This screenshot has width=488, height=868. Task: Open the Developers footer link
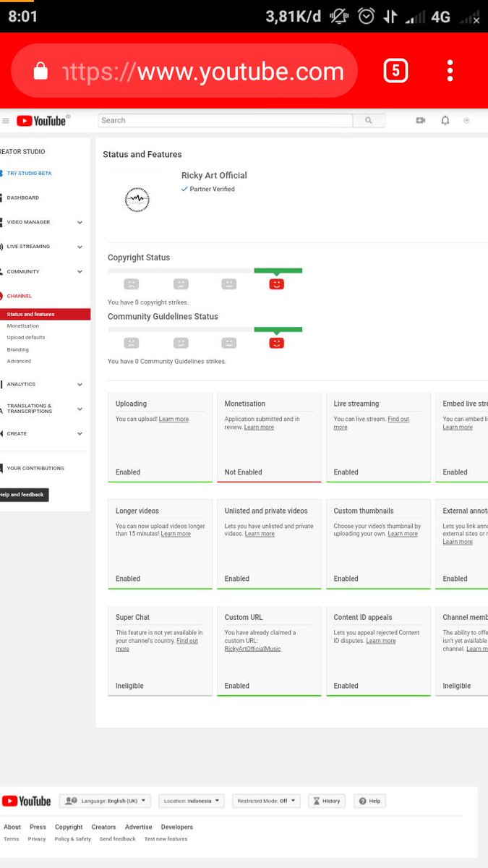tap(176, 827)
